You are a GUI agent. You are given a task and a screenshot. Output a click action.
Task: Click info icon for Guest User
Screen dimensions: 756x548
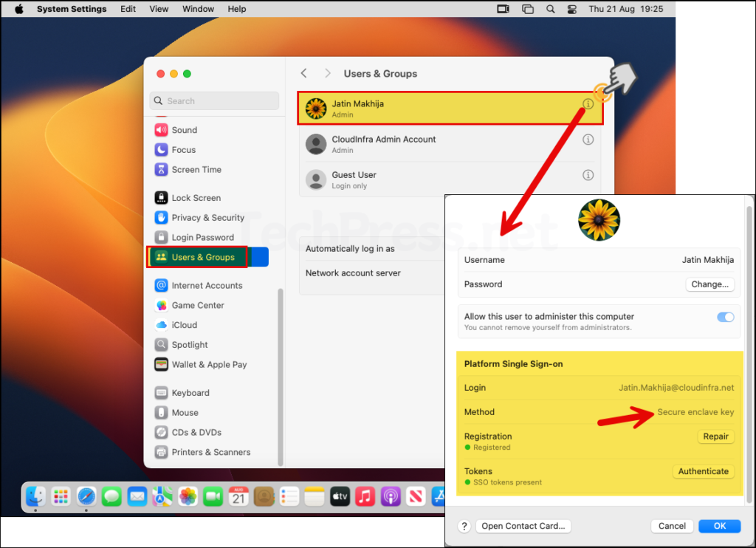(x=588, y=175)
